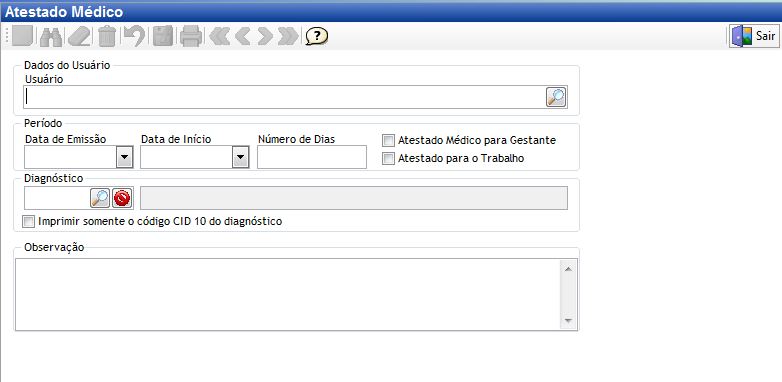Check Atestado para o Trabalho
This screenshot has height=382, width=782.
388,159
